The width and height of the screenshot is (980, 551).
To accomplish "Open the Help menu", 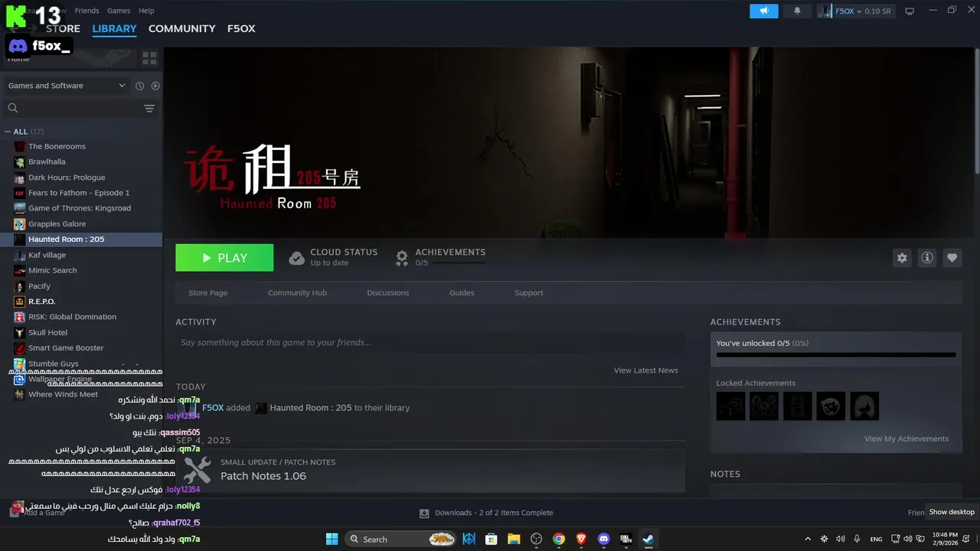I will coord(146,11).
